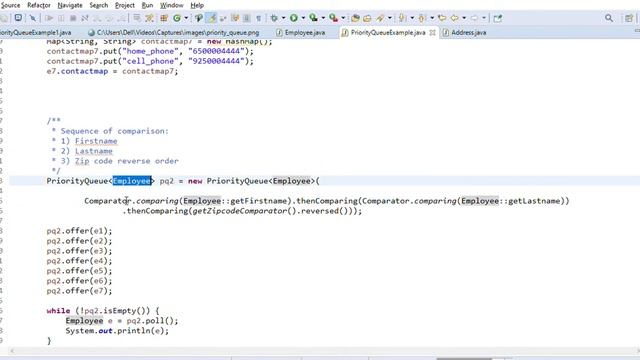Screen dimensions: 640x360
Task: Open the Previous Annotation dropdown arrow
Action: [x=432, y=18]
